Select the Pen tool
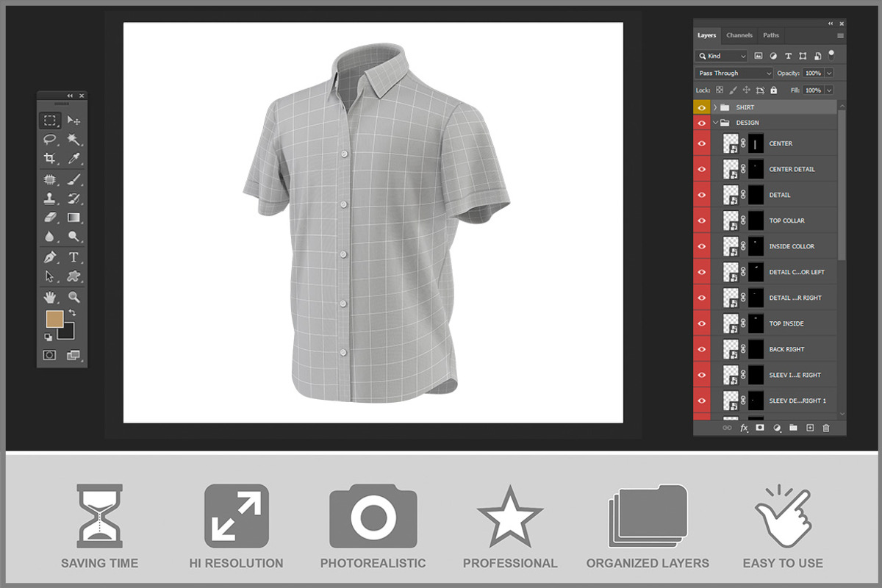The height and width of the screenshot is (588, 882). (x=50, y=257)
